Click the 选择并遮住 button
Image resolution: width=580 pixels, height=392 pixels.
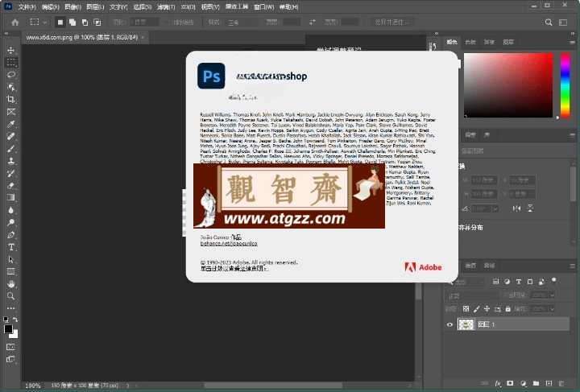tap(392, 23)
